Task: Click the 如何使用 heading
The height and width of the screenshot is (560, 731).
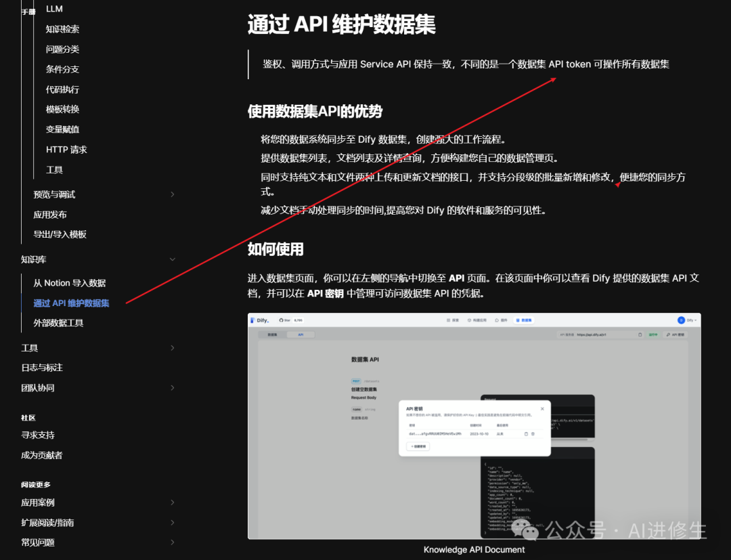Action: [x=275, y=249]
